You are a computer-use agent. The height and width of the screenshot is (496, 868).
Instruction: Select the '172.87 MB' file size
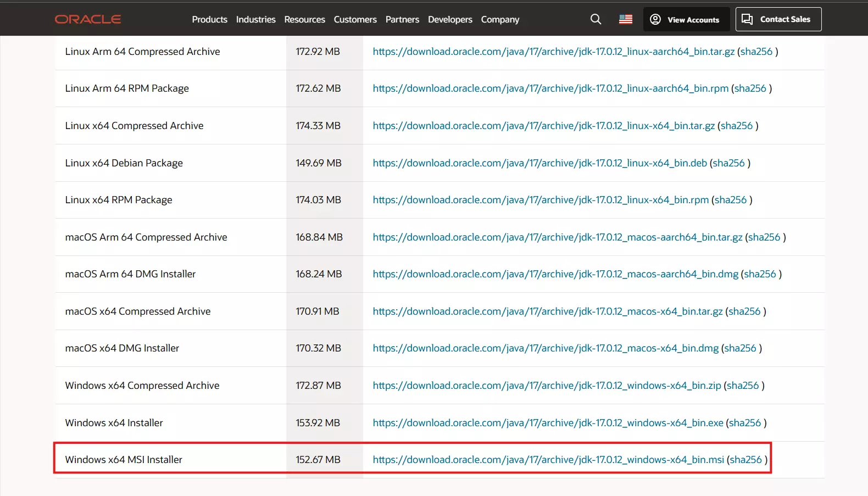(x=319, y=386)
